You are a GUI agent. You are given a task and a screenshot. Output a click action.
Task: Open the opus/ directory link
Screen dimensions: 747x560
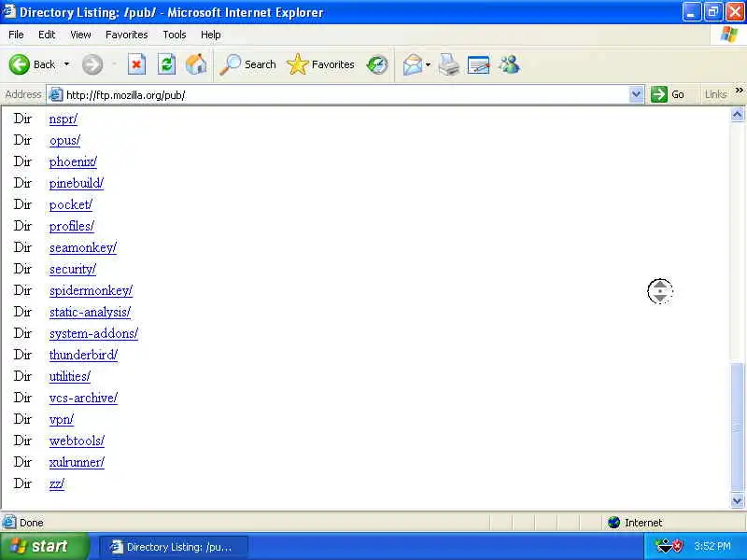coord(64,140)
